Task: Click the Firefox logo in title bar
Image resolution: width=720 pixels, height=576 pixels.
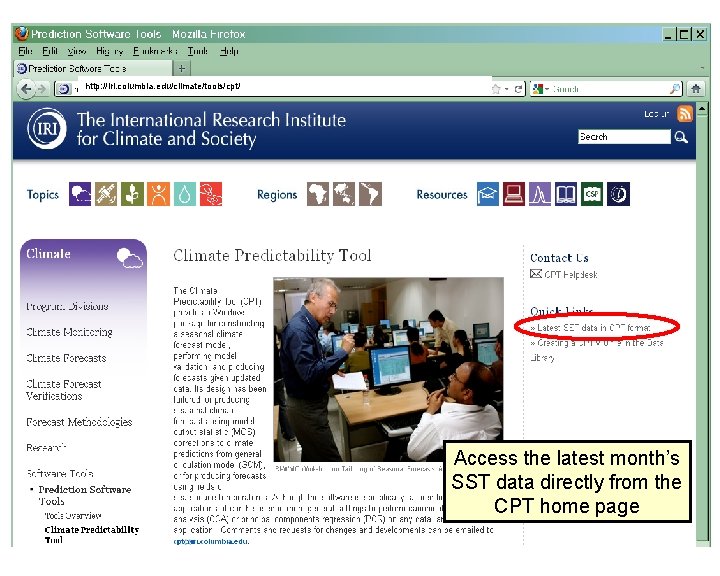Action: tap(22, 34)
